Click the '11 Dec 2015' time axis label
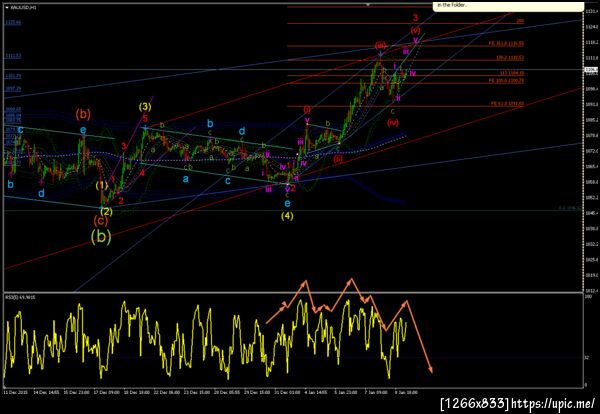The height and width of the screenshot is (414, 600). pyautogui.click(x=16, y=392)
